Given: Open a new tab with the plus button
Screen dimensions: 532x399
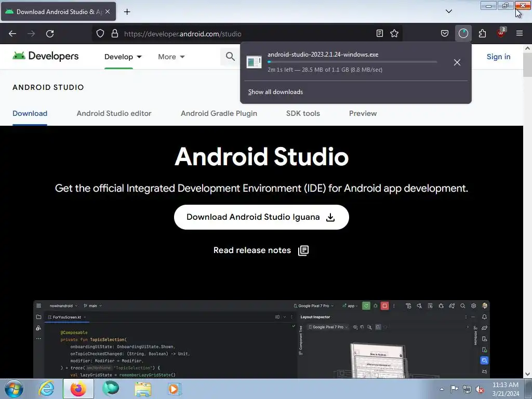Looking at the screenshot, I should tap(127, 12).
